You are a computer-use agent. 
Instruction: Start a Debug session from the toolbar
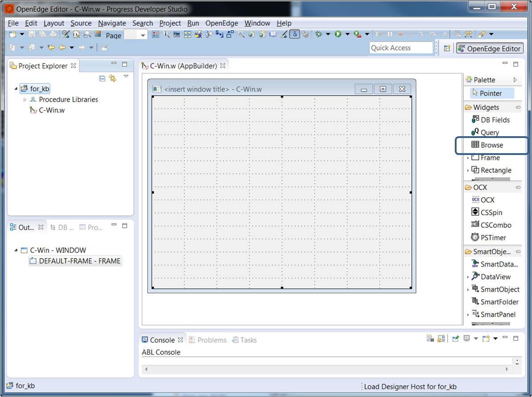[319, 34]
